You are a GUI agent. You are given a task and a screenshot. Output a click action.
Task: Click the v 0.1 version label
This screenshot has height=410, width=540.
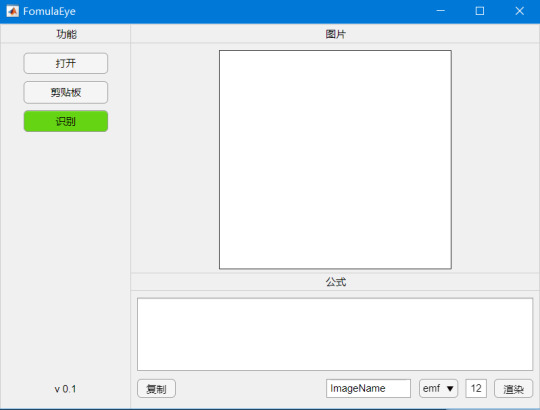(65, 389)
